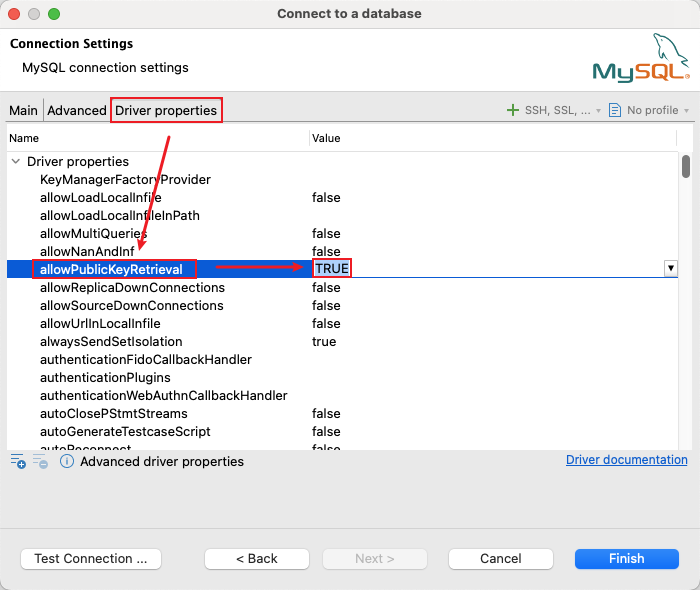The image size is (700, 590).
Task: Open the No profile dropdown
Action: (x=652, y=110)
